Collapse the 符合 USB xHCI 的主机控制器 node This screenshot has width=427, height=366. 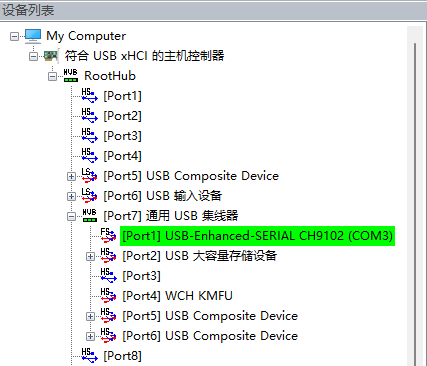click(33, 56)
